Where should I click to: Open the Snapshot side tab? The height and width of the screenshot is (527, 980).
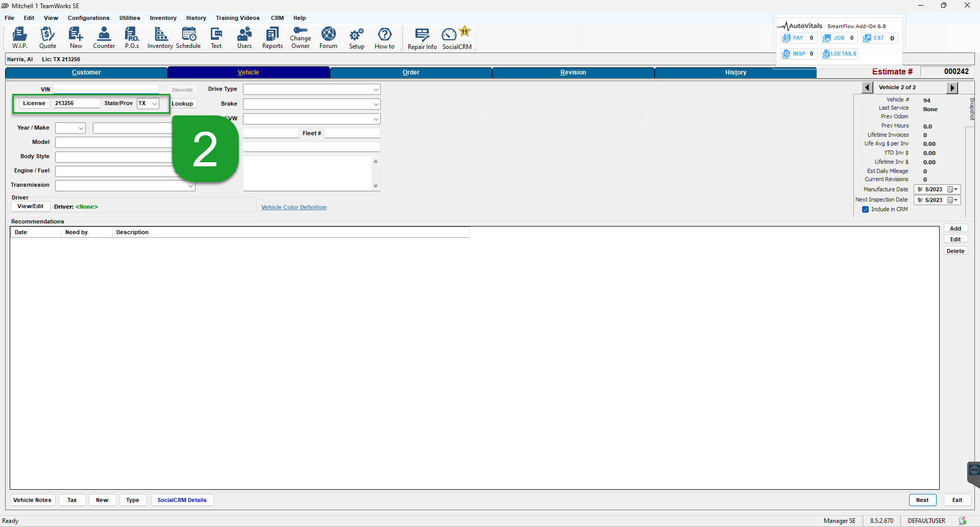point(971,109)
